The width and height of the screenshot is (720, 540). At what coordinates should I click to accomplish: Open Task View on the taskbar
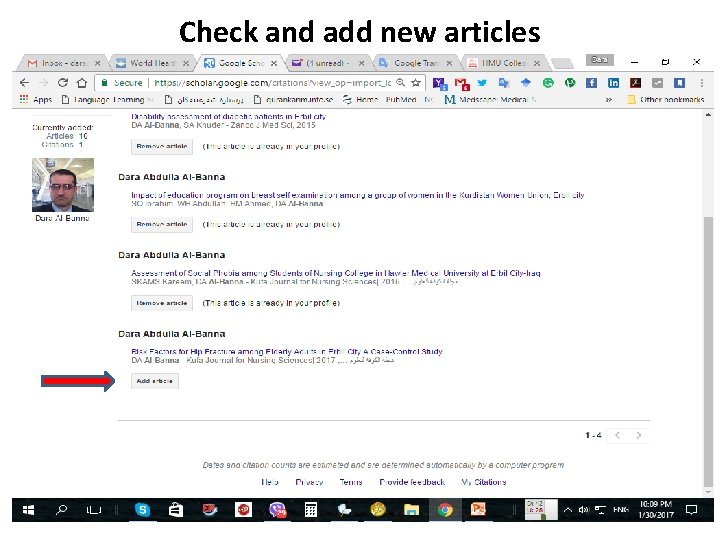click(94, 510)
